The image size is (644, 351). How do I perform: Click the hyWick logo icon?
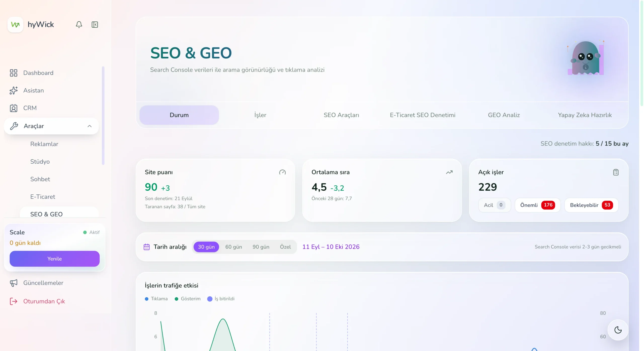coord(15,24)
